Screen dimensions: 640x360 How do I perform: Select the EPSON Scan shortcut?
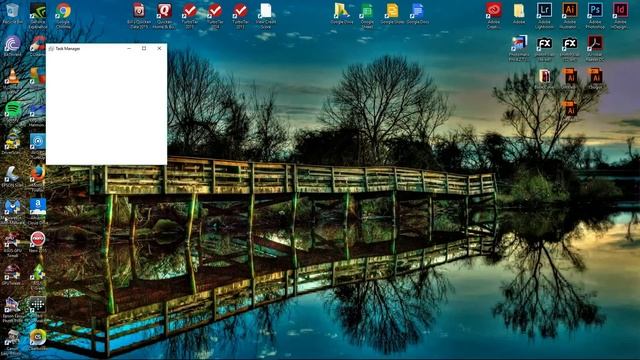point(12,175)
